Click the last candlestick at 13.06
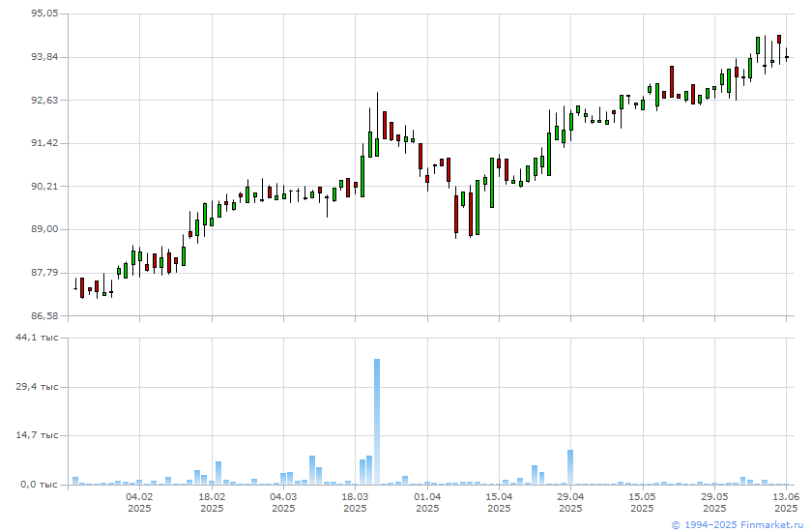The width and height of the screenshot is (812, 532). (x=787, y=55)
